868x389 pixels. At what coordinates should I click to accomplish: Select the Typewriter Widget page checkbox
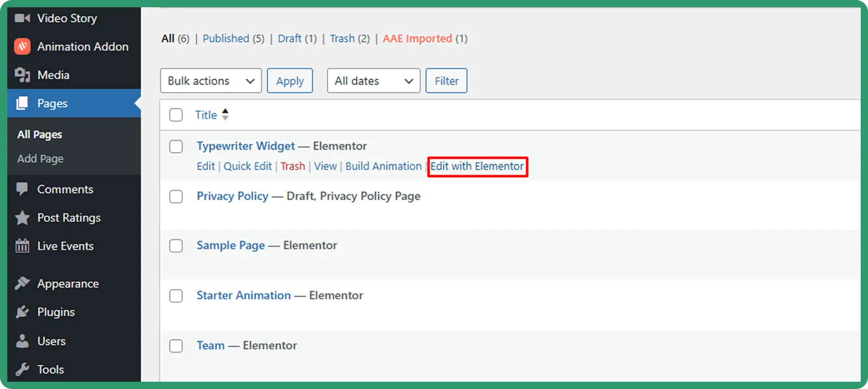176,146
